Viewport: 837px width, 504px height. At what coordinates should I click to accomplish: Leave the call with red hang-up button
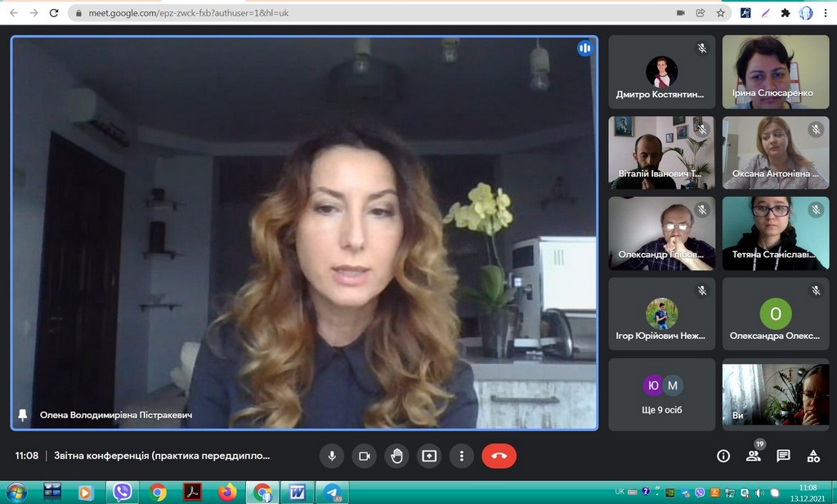[499, 456]
